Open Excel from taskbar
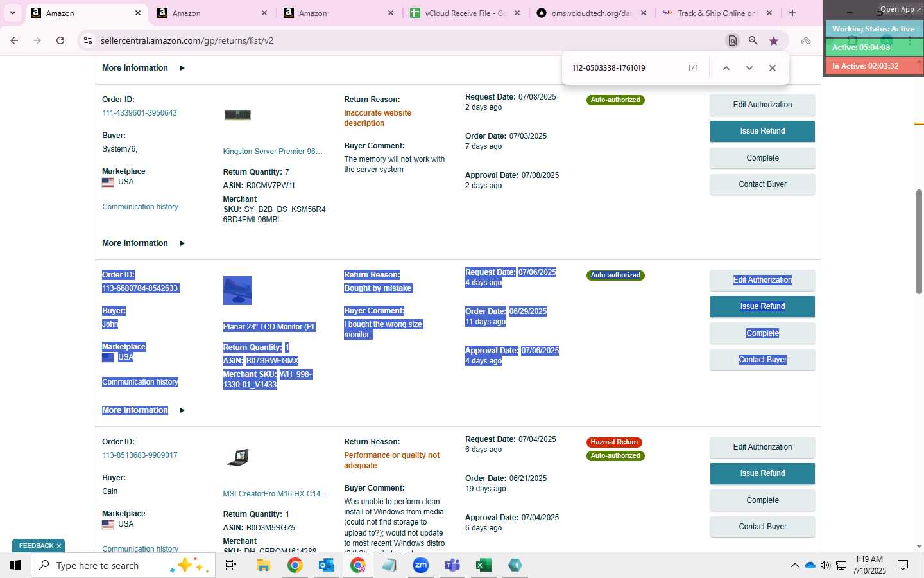924x578 pixels. pos(484,565)
